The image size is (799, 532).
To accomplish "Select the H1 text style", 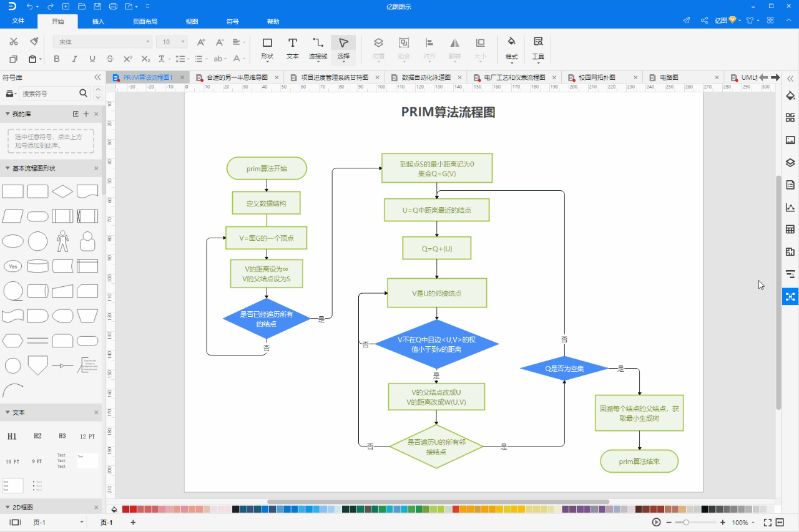I will coord(12,437).
